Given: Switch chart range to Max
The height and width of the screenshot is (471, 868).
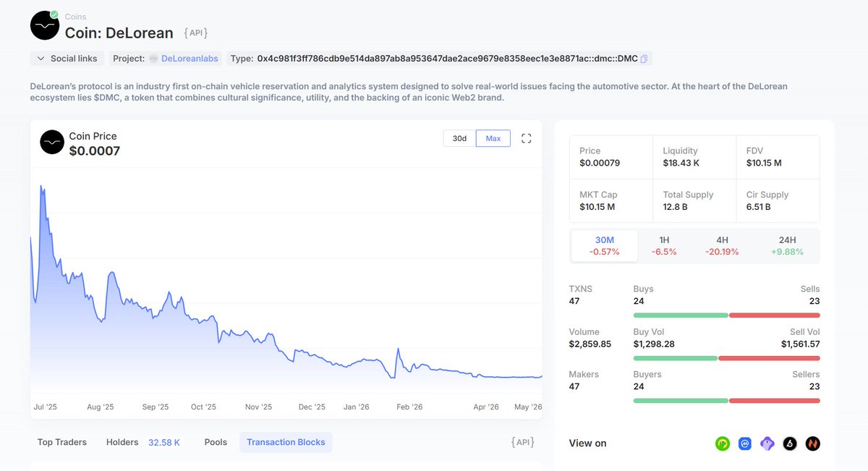Looking at the screenshot, I should coord(493,138).
